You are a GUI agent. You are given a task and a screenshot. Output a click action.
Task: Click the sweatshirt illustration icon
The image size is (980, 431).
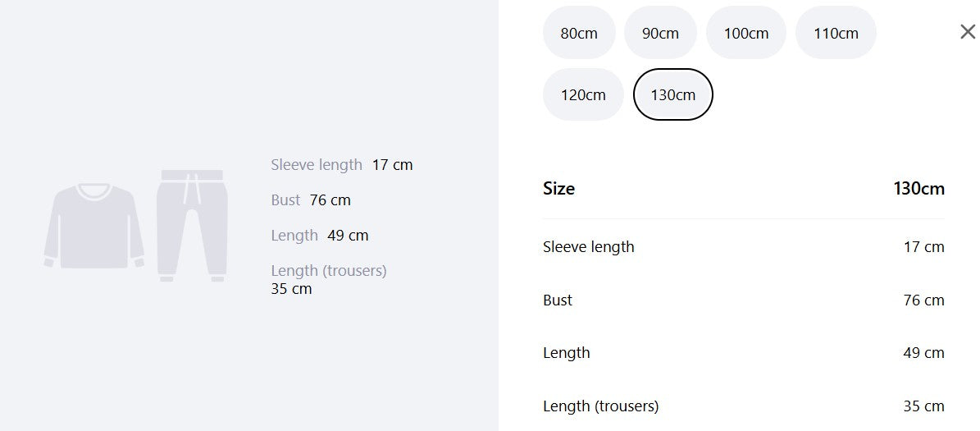coord(93,226)
